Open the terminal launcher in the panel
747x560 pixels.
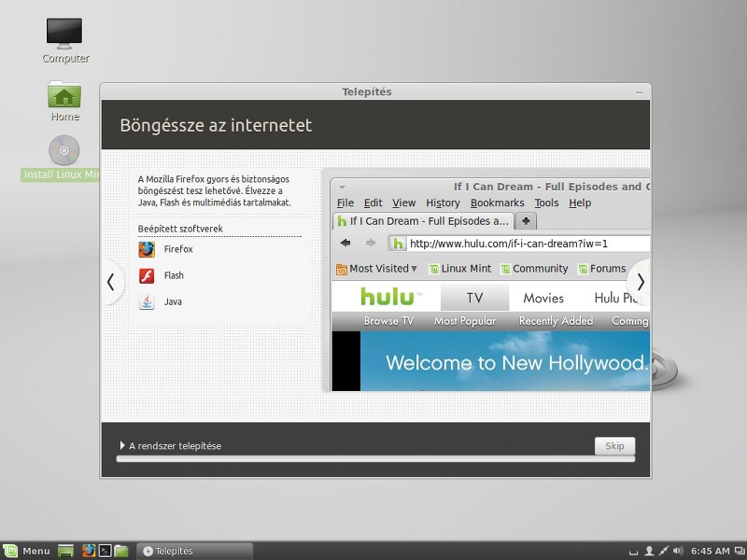[x=105, y=551]
